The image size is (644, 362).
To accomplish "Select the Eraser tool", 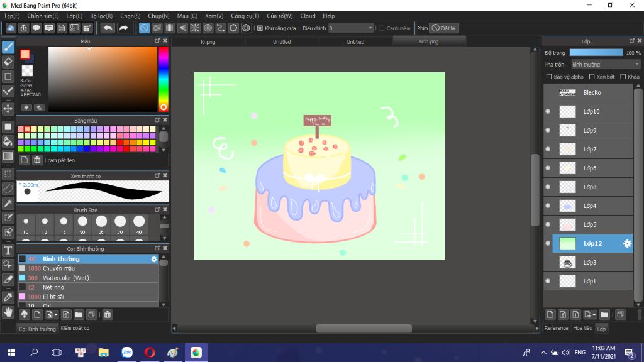I will [8, 62].
